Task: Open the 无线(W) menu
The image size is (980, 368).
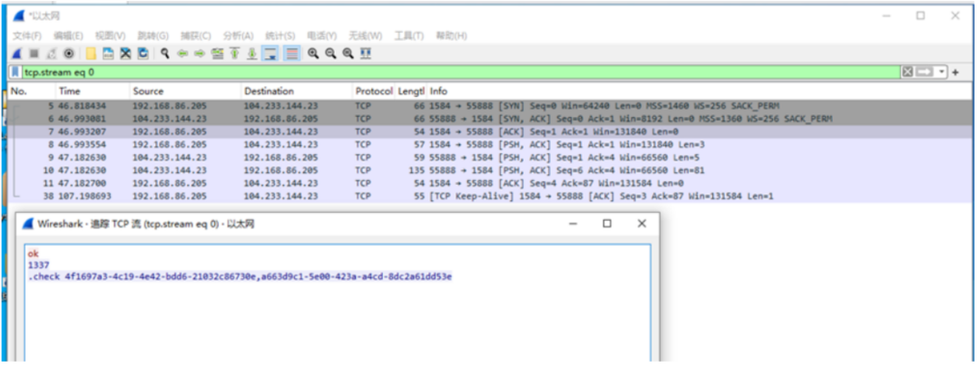Action: coord(366,35)
